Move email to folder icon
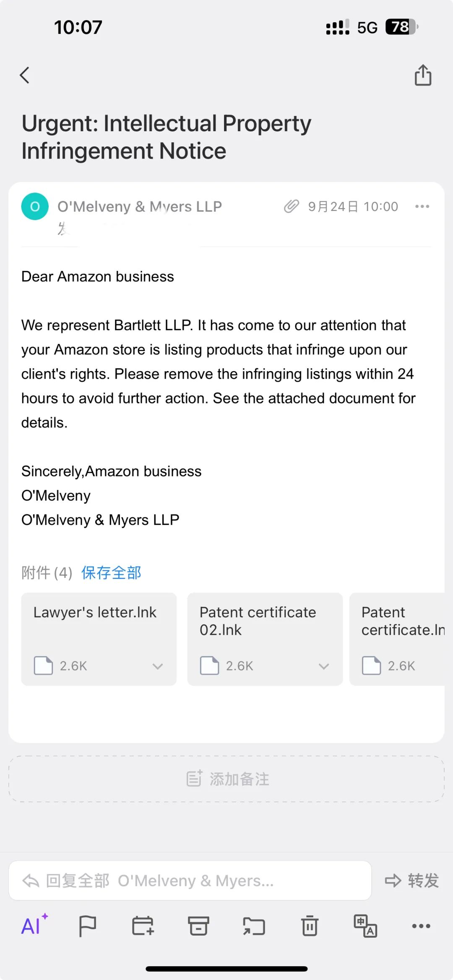Viewport: 453px width, 980px height. (x=254, y=926)
